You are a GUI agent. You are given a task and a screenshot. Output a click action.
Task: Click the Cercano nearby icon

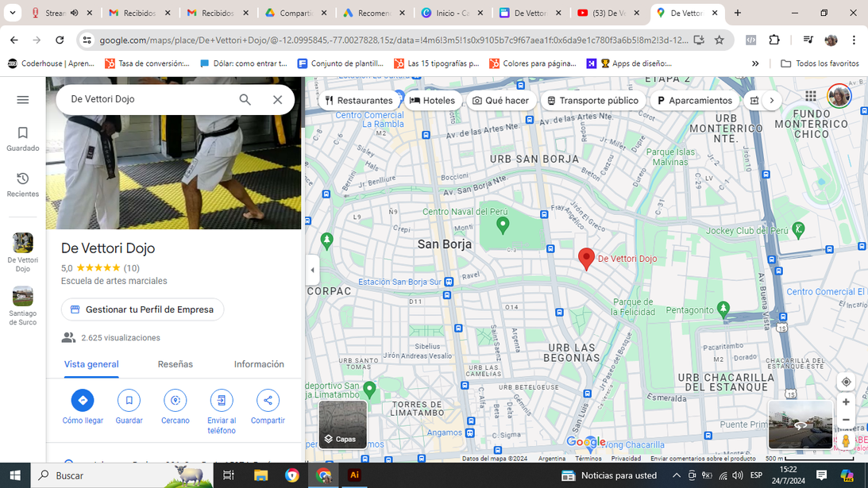pyautogui.click(x=176, y=401)
